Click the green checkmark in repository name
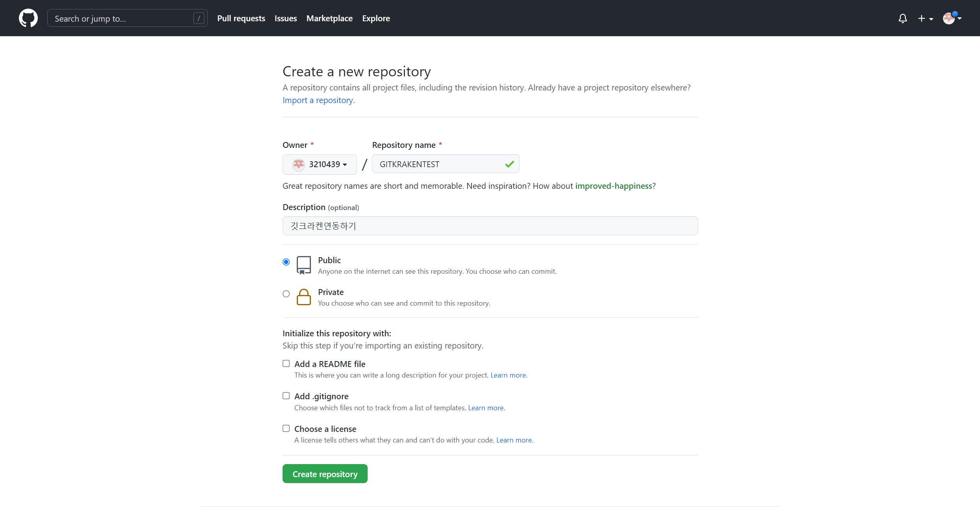980x507 pixels. click(x=509, y=164)
